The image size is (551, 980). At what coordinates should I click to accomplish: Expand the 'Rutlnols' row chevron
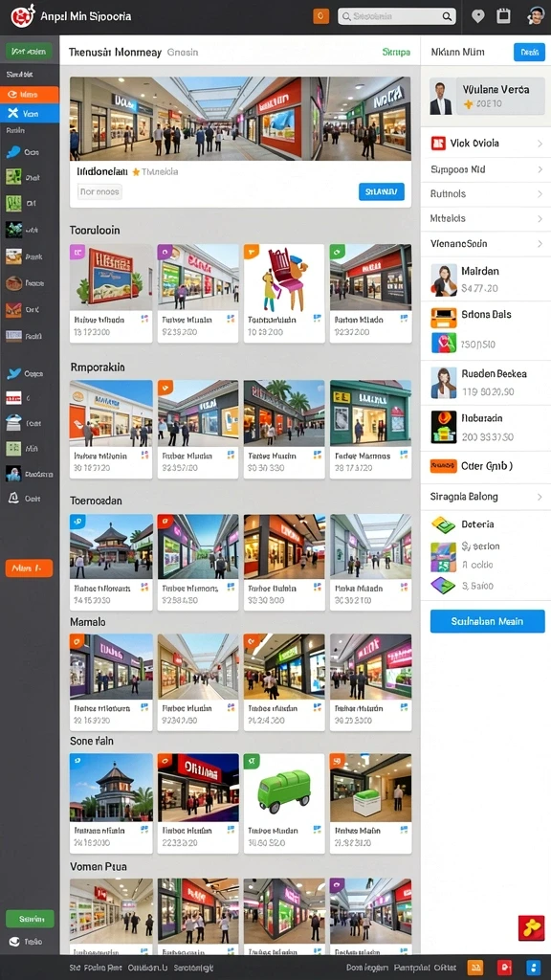point(540,194)
